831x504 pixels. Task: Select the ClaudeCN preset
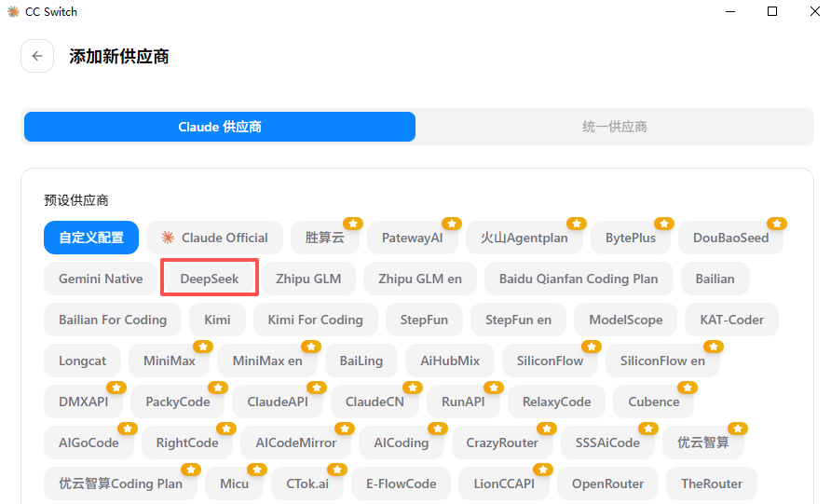pos(375,402)
